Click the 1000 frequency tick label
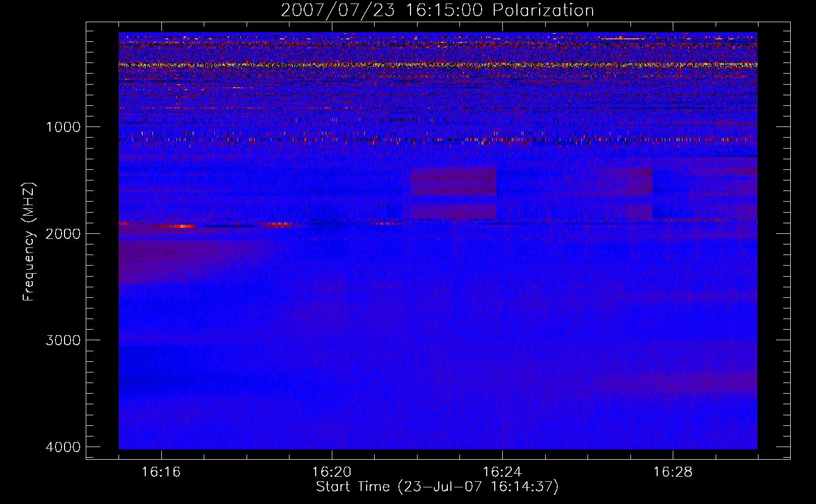 [63, 127]
